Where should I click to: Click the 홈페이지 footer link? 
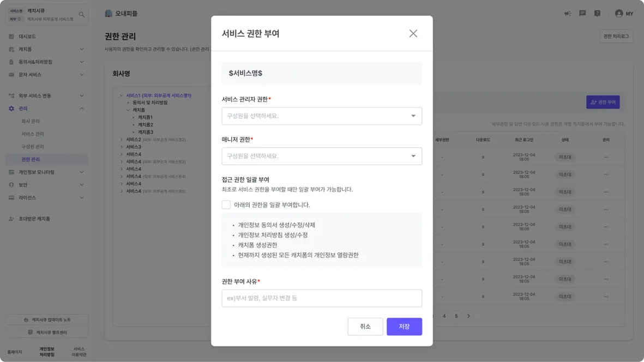15,352
